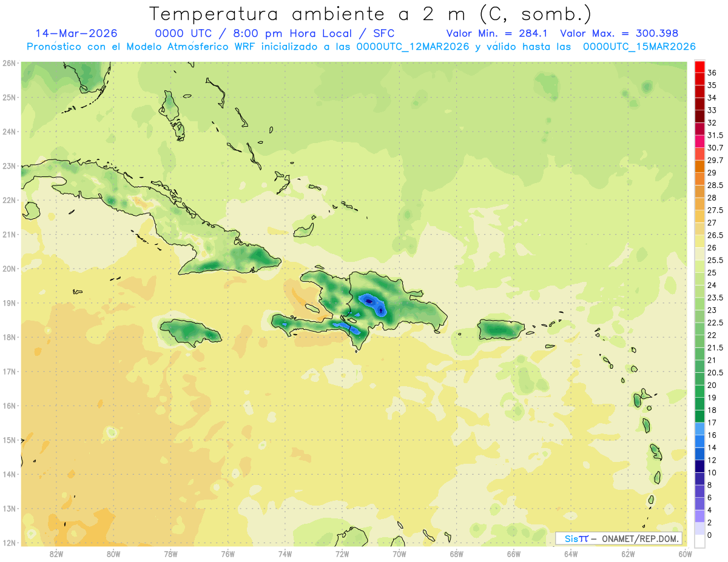Pick the light blue swatch between 16 and 17

[x=699, y=429]
